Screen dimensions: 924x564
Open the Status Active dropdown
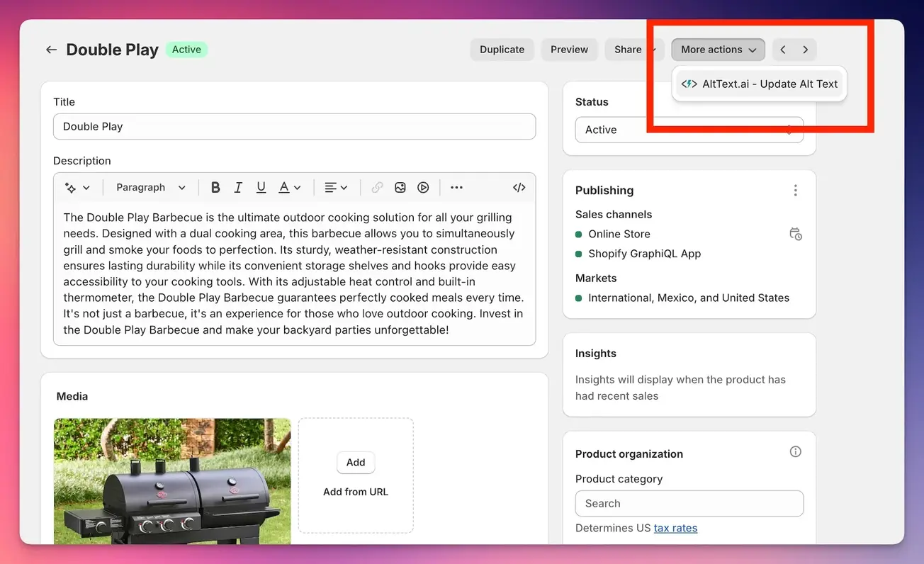pos(689,130)
